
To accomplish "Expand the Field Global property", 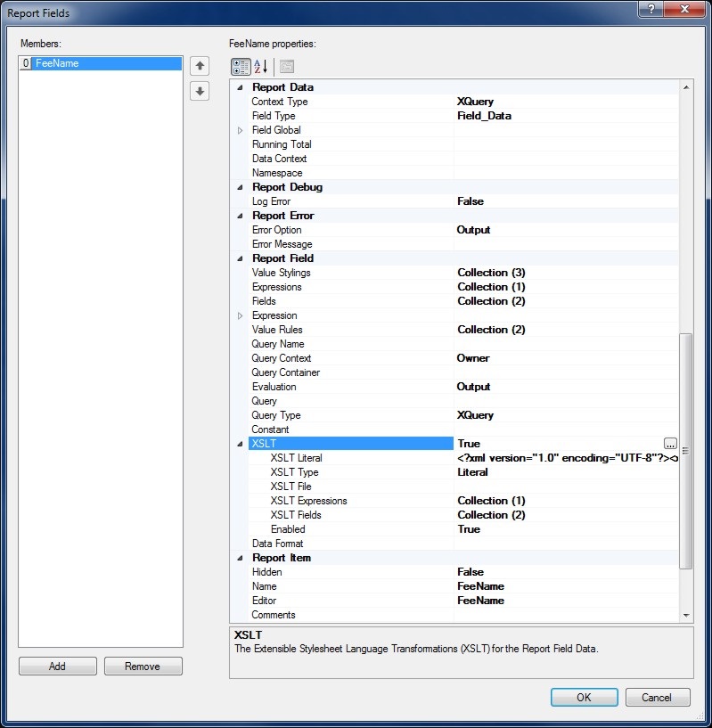I will pos(240,130).
